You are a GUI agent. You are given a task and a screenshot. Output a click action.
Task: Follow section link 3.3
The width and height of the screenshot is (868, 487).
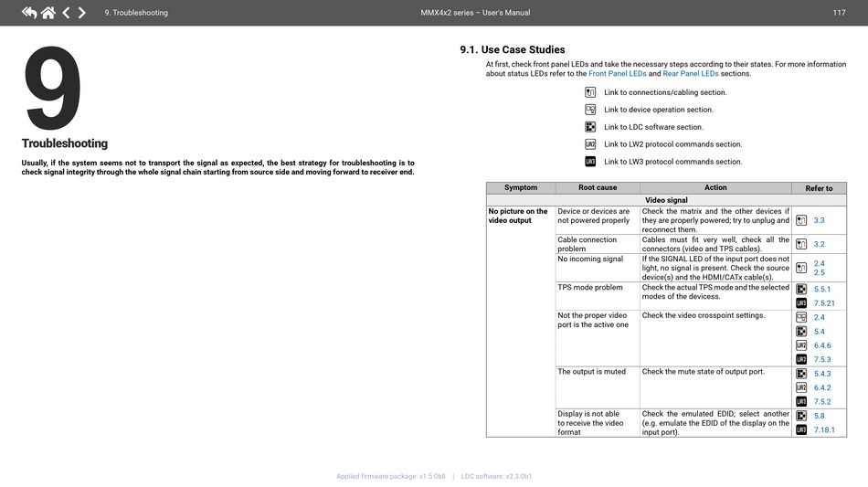point(819,220)
